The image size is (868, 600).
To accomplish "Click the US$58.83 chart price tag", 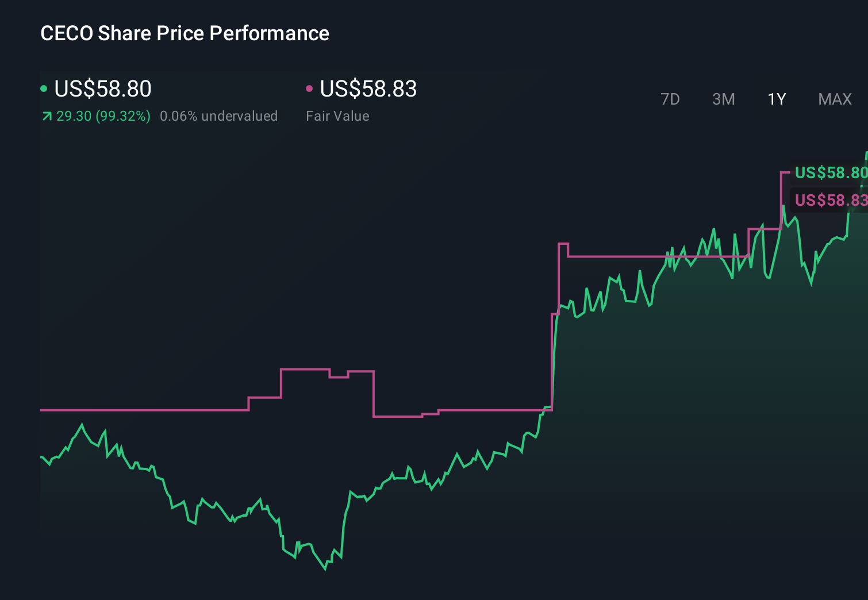I will click(831, 200).
